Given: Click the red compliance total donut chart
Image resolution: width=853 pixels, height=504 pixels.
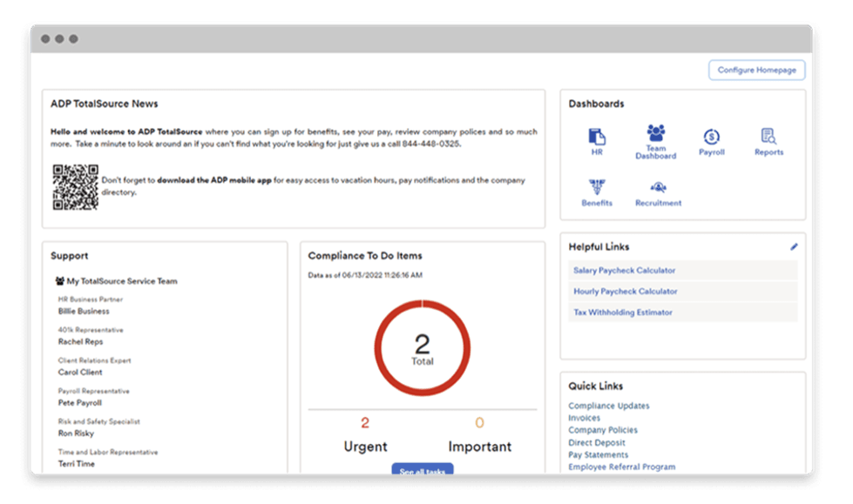Looking at the screenshot, I should point(422,350).
